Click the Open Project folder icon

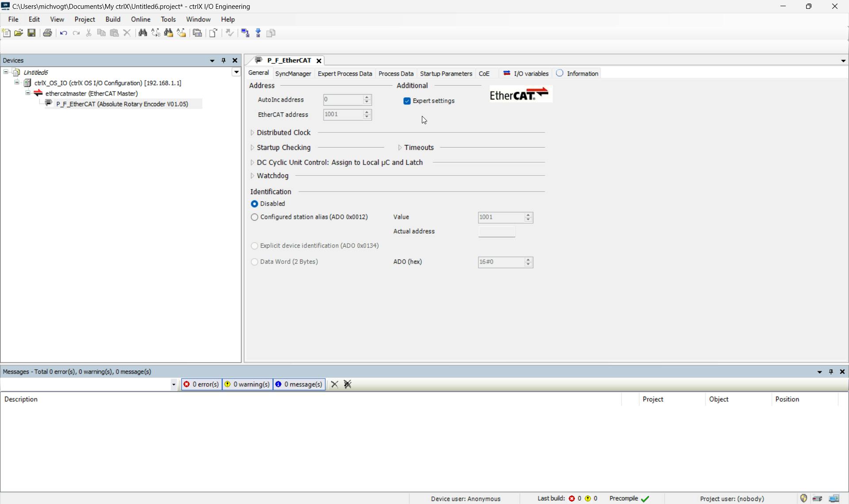[19, 33]
